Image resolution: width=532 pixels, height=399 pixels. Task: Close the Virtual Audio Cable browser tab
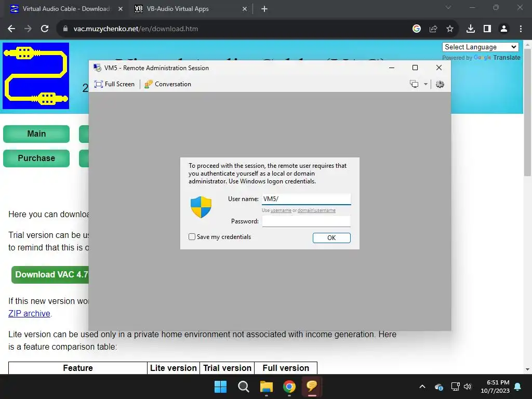coord(121,9)
